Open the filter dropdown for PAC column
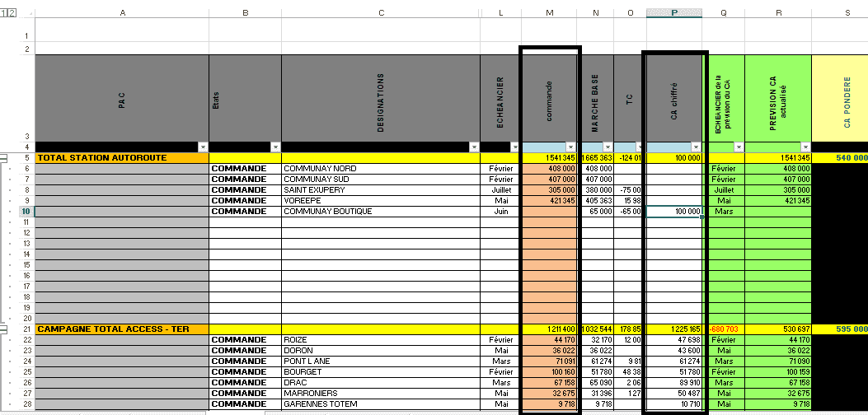This screenshot has width=868, height=415. click(x=203, y=147)
